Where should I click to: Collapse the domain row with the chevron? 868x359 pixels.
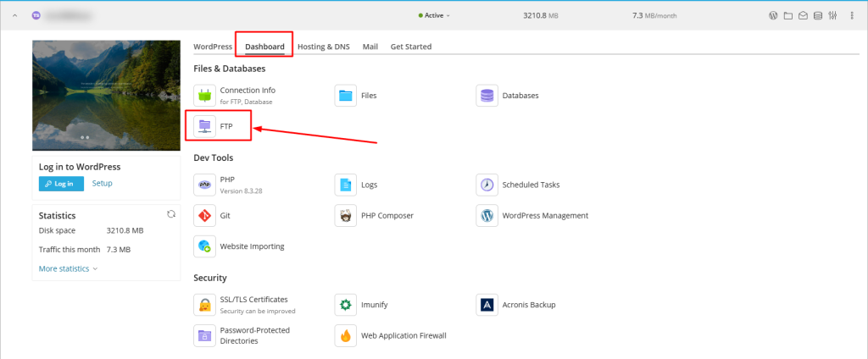click(15, 15)
